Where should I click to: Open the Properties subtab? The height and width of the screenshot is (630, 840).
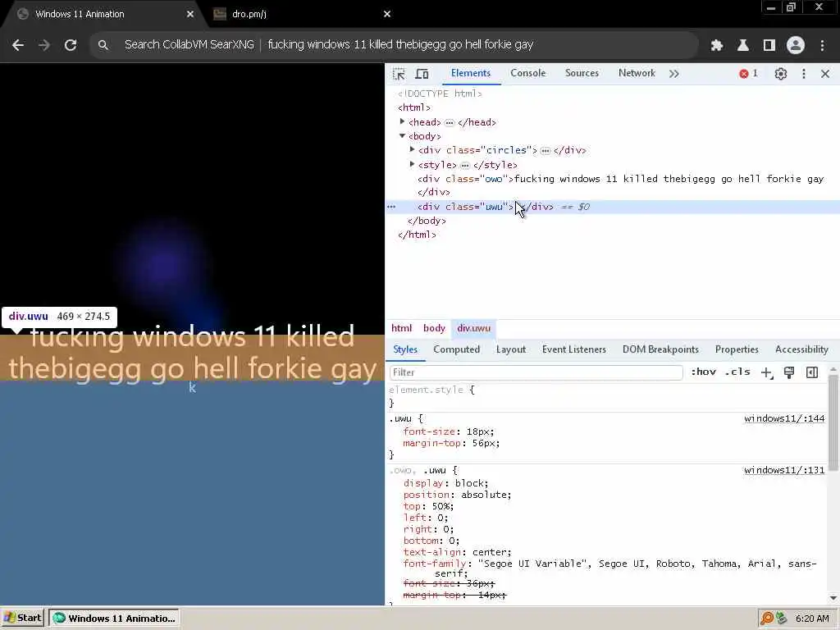(x=737, y=349)
